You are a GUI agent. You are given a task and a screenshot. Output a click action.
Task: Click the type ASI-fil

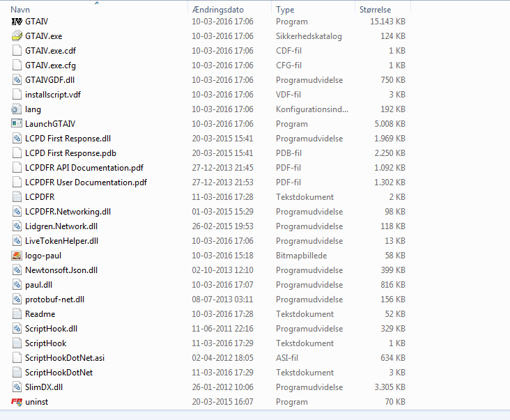(x=287, y=358)
